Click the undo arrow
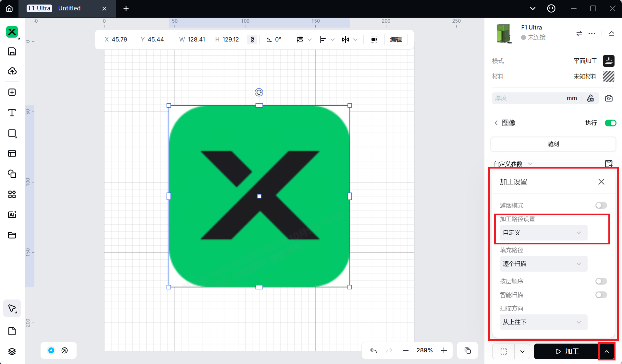Viewport: 622px width, 364px height. coord(373,350)
